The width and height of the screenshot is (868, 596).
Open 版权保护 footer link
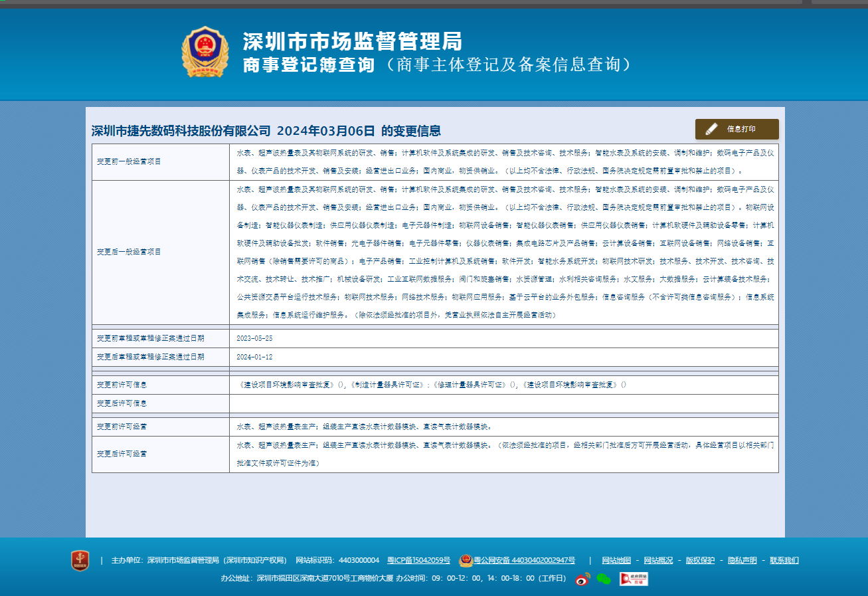pyautogui.click(x=700, y=560)
